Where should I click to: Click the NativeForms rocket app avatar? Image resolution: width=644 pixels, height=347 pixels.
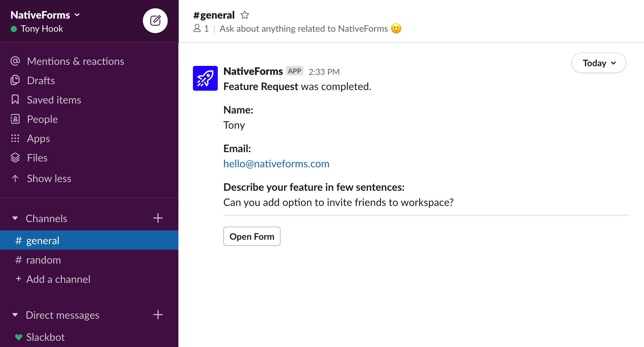pyautogui.click(x=205, y=78)
